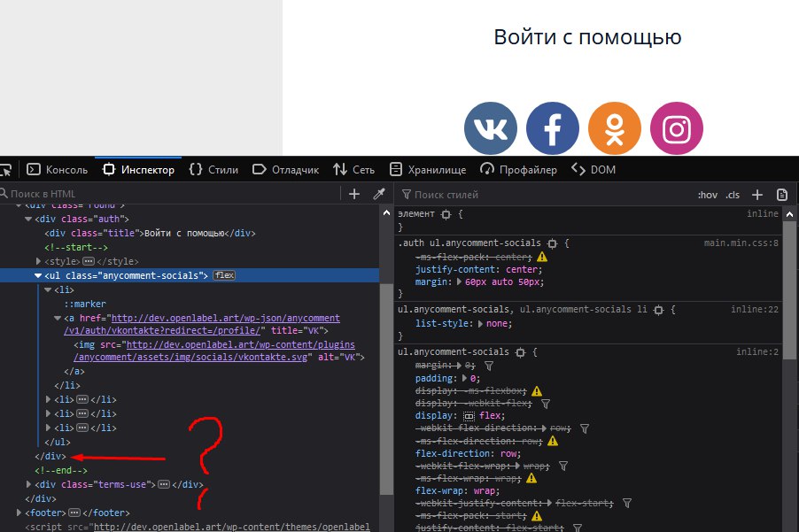Click the Instagram social login icon
799x532 pixels.
[677, 128]
